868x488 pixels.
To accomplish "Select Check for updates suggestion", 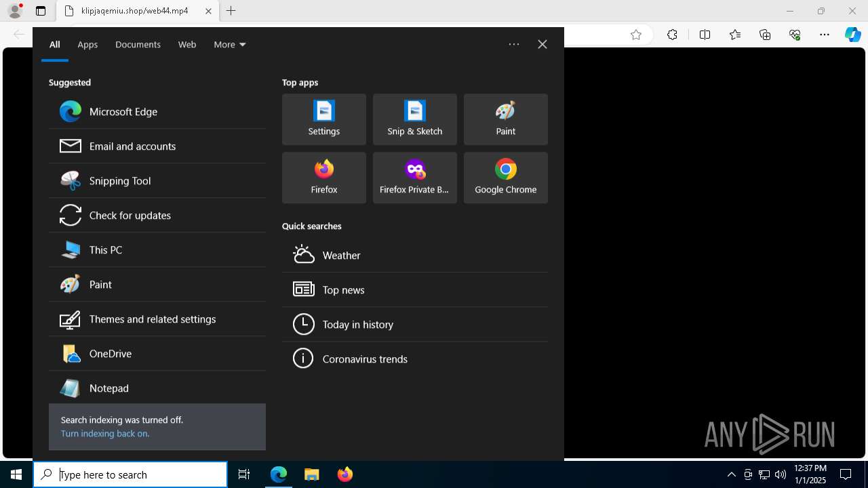I will pos(157,216).
